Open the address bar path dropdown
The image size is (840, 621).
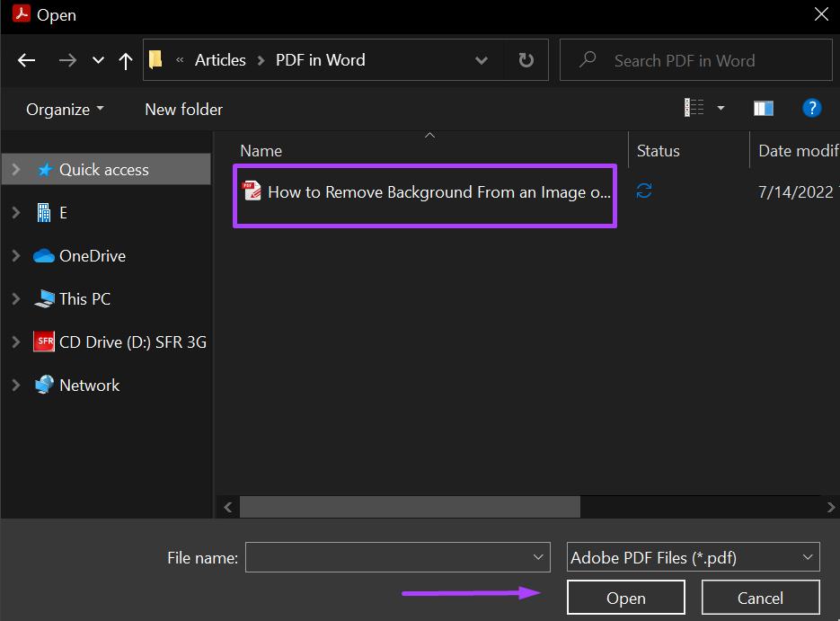click(x=482, y=60)
